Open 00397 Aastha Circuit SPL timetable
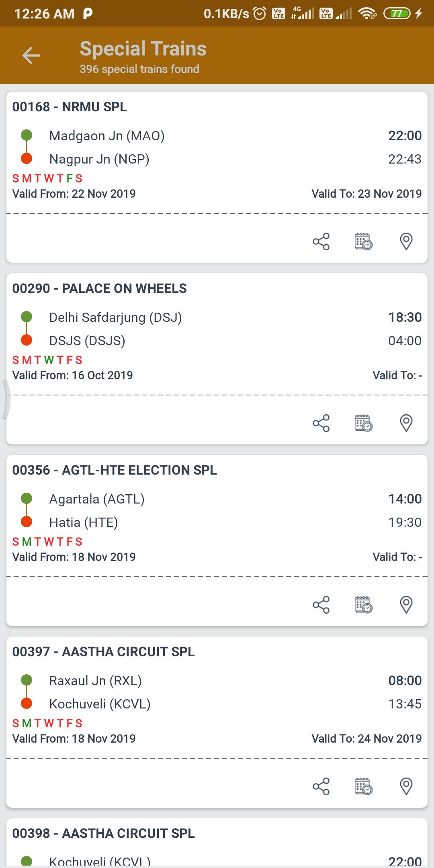 coord(364,786)
